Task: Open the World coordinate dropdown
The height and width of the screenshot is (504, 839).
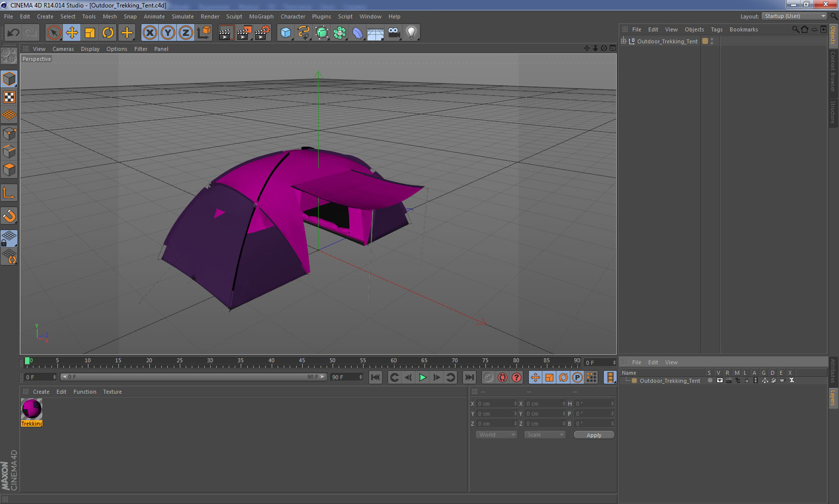Action: click(496, 435)
